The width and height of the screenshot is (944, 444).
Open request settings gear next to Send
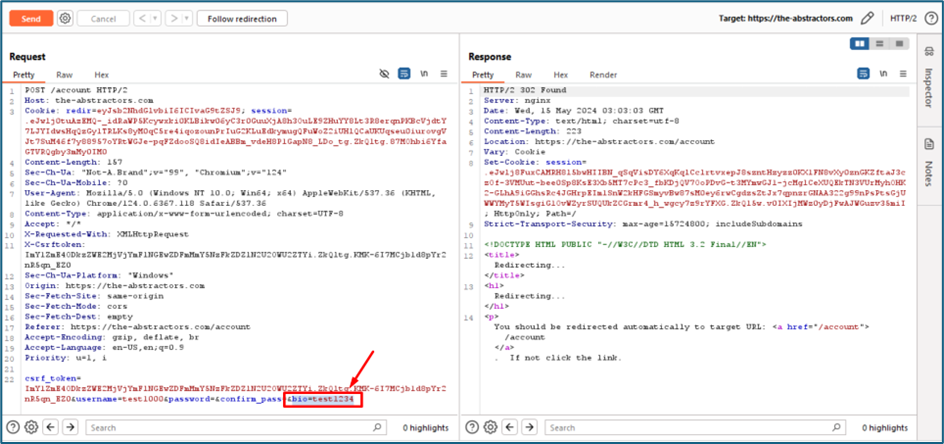(65, 19)
